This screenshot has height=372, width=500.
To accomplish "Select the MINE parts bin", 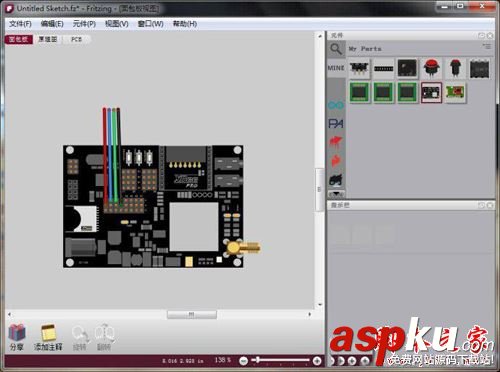I will point(336,68).
